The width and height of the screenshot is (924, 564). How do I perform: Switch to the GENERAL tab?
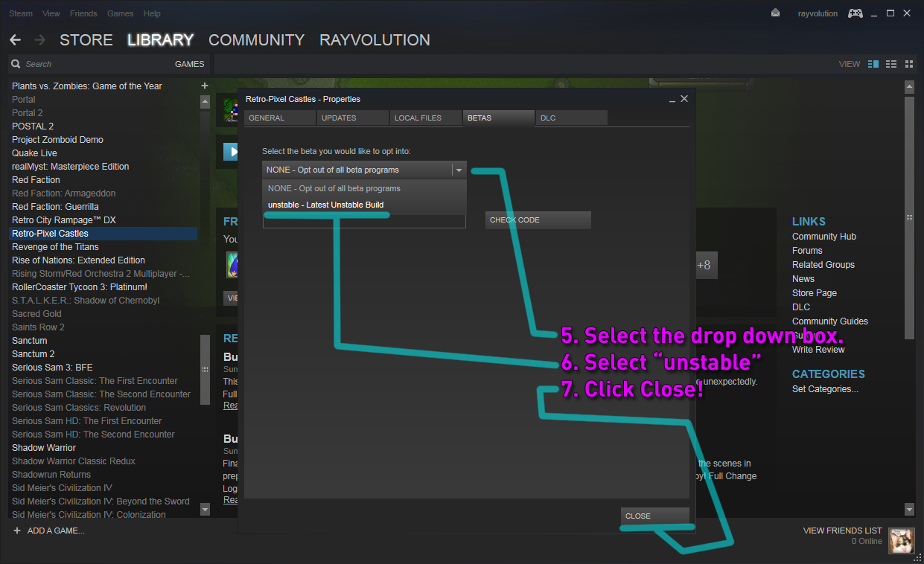[x=280, y=118]
